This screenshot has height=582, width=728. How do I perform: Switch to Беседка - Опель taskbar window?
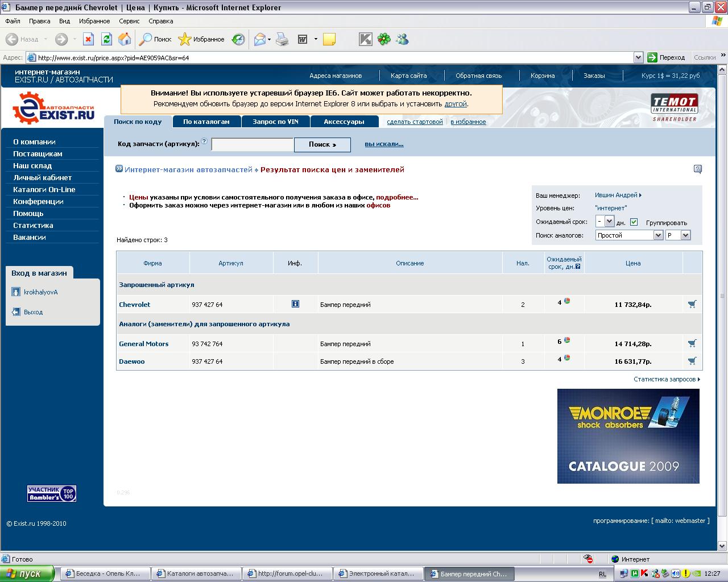(x=106, y=573)
